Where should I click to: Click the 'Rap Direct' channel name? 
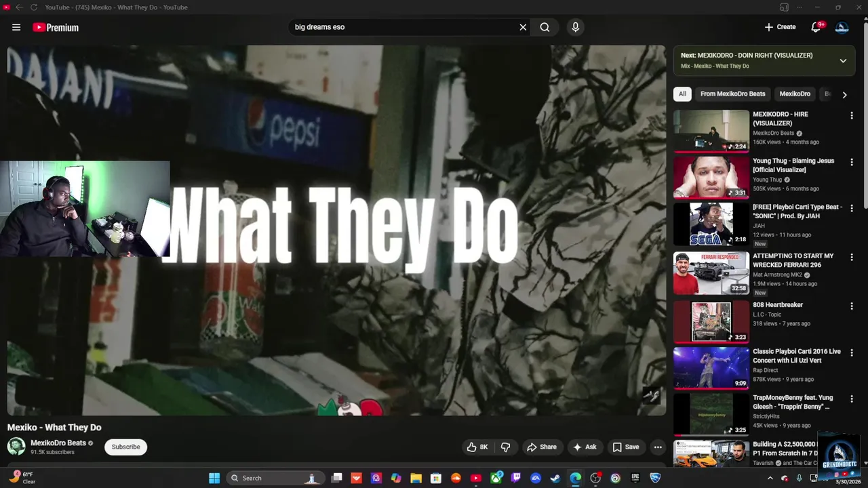[x=767, y=371]
